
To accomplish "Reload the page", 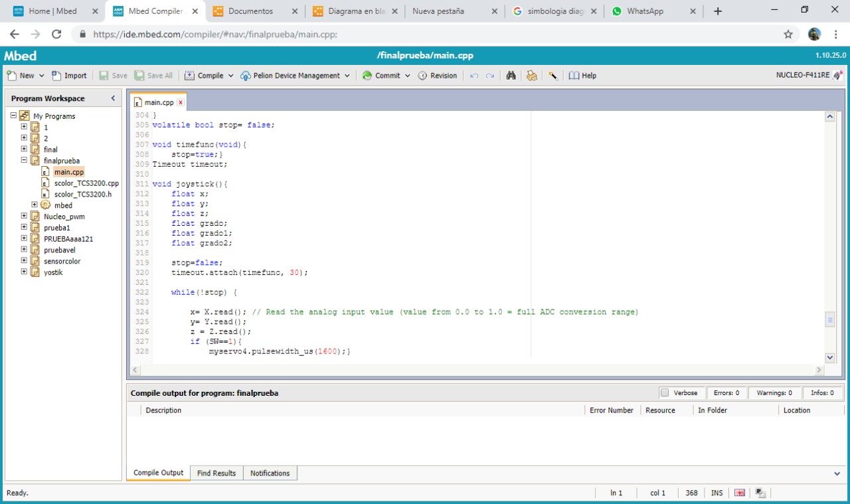I will pyautogui.click(x=56, y=34).
